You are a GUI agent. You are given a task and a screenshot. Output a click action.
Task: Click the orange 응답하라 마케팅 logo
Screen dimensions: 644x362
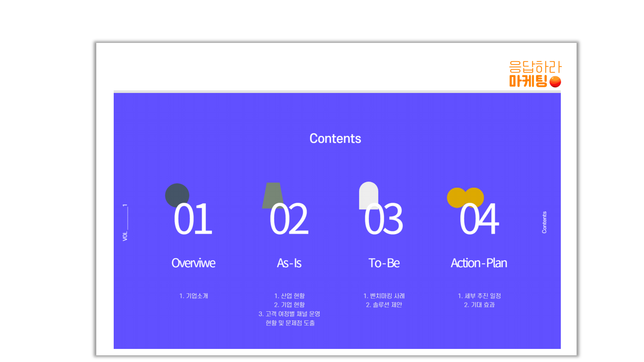(535, 74)
